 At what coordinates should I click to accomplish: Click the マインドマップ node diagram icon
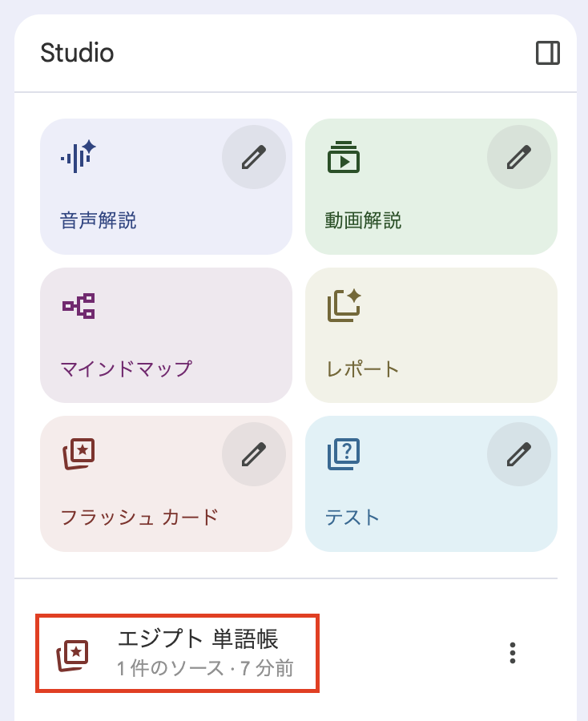79,306
